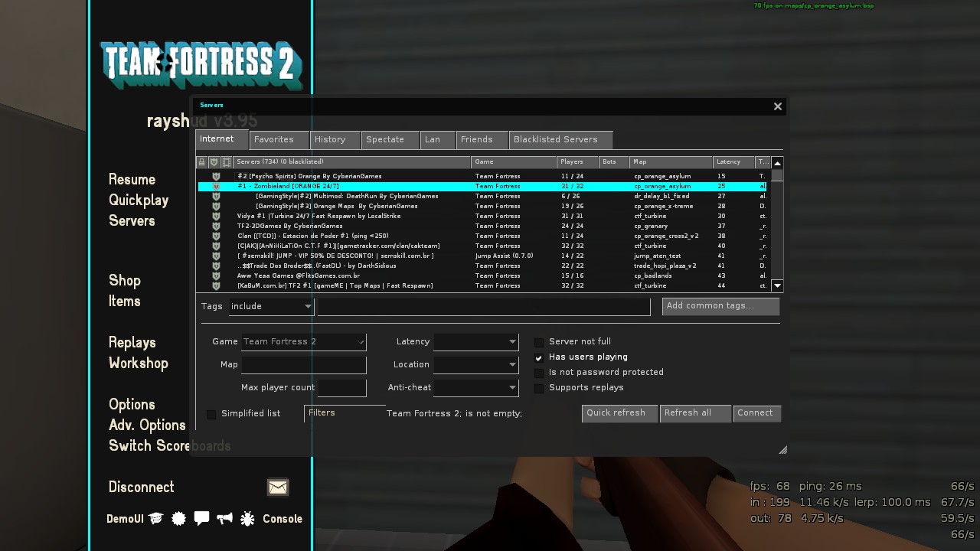Open Servers from main menu
This screenshot has width=980, height=551.
[132, 221]
